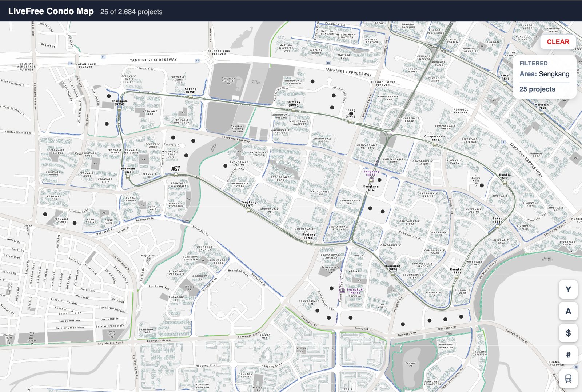The height and width of the screenshot is (392, 582).
Task: Clear the Sengkang area filter
Action: (x=558, y=42)
